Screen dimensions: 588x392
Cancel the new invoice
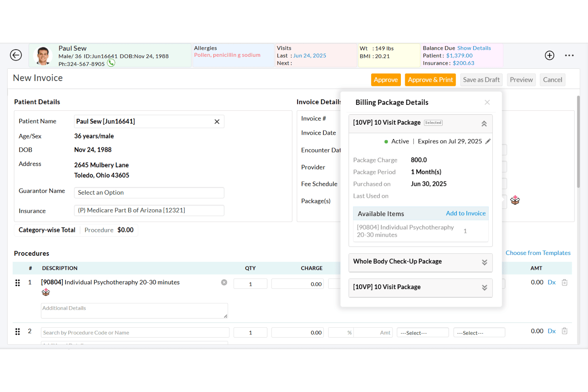(552, 80)
